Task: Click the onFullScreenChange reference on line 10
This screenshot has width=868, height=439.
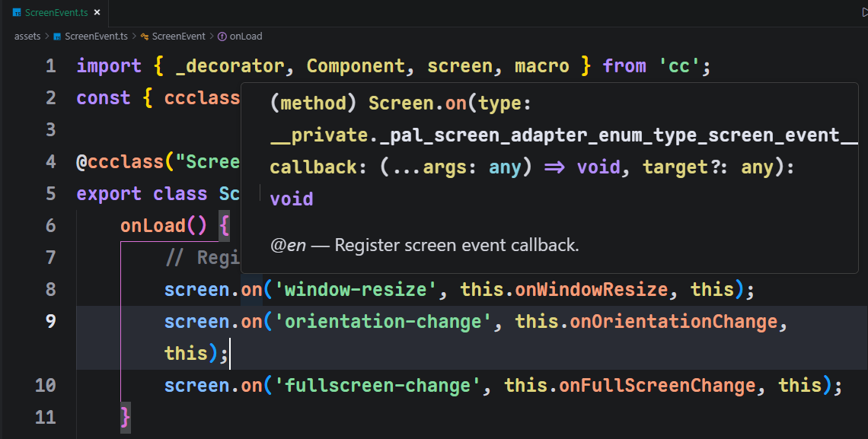Action: 658,386
